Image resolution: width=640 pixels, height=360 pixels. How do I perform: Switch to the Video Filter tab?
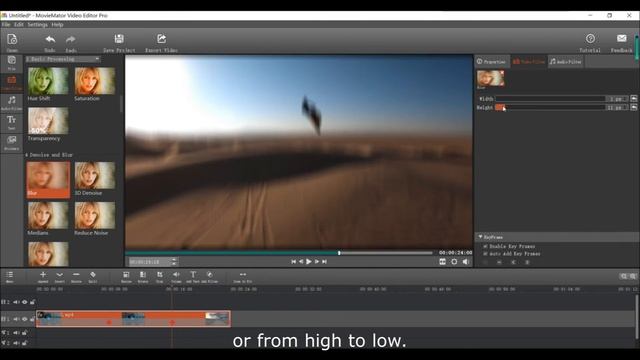tap(529, 62)
